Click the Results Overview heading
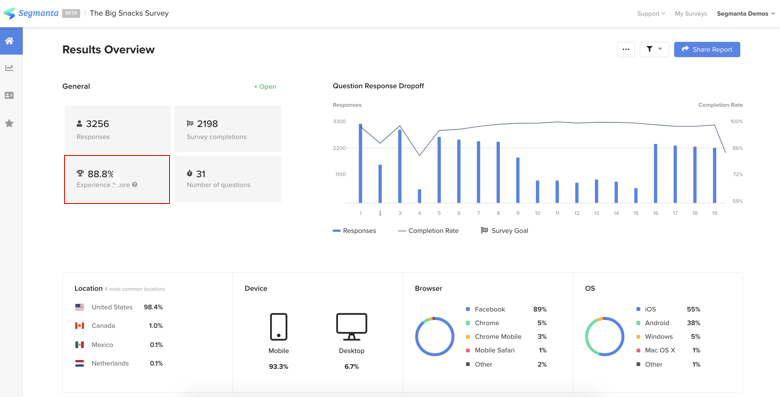Viewport: 780px width, 397px height. pyautogui.click(x=108, y=49)
